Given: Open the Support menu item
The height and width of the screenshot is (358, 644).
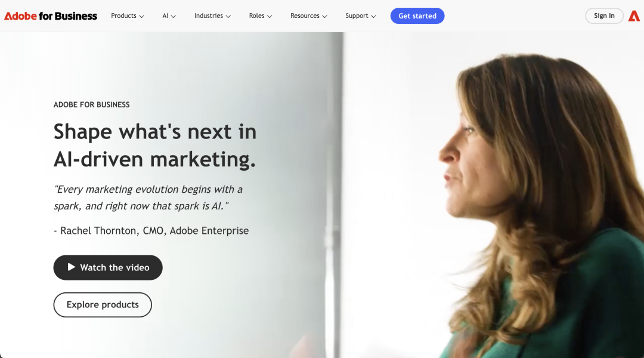Looking at the screenshot, I should pos(361,16).
